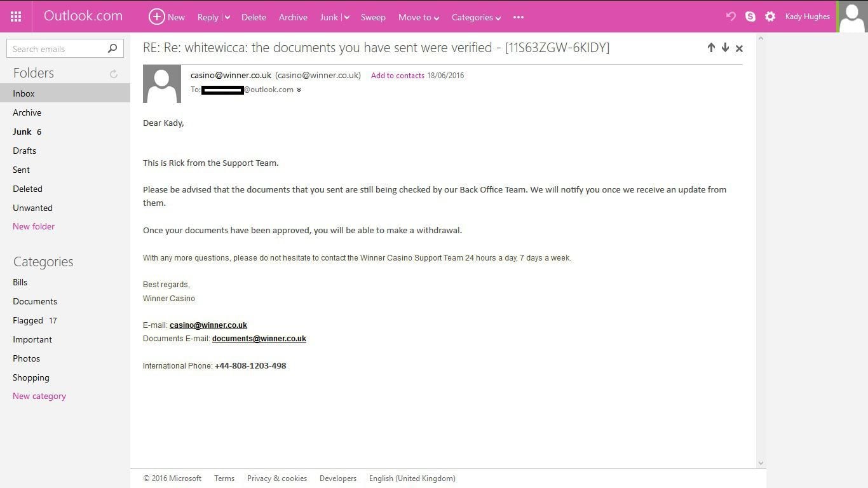Viewport: 868px width, 488px height.
Task: Open the app launcher grid icon
Action: click(x=16, y=17)
